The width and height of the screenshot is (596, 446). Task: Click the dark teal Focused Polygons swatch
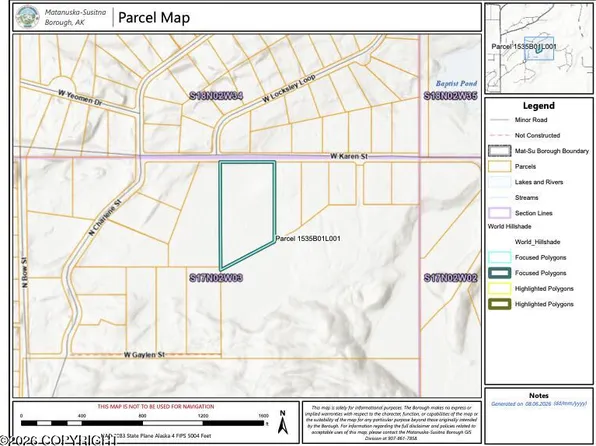(x=499, y=273)
